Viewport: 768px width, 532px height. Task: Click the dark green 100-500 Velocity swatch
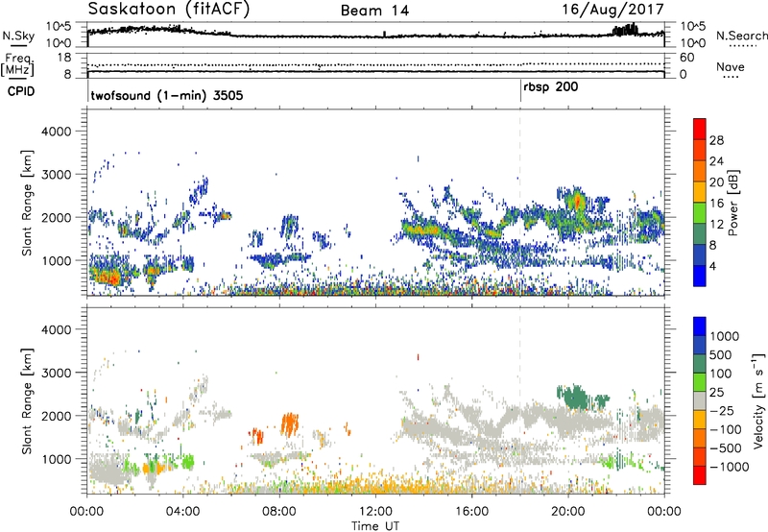pos(700,364)
